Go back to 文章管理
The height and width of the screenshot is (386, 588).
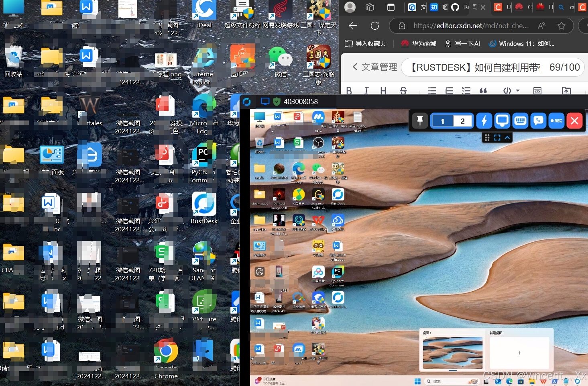pyautogui.click(x=375, y=67)
